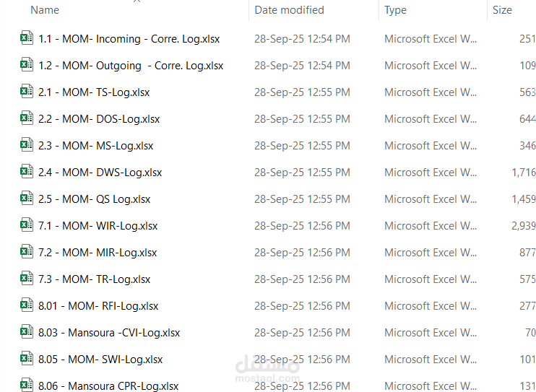
Task: Click file name 7.3 - MOM- TR-Log.xlsx
Action: [x=95, y=279]
